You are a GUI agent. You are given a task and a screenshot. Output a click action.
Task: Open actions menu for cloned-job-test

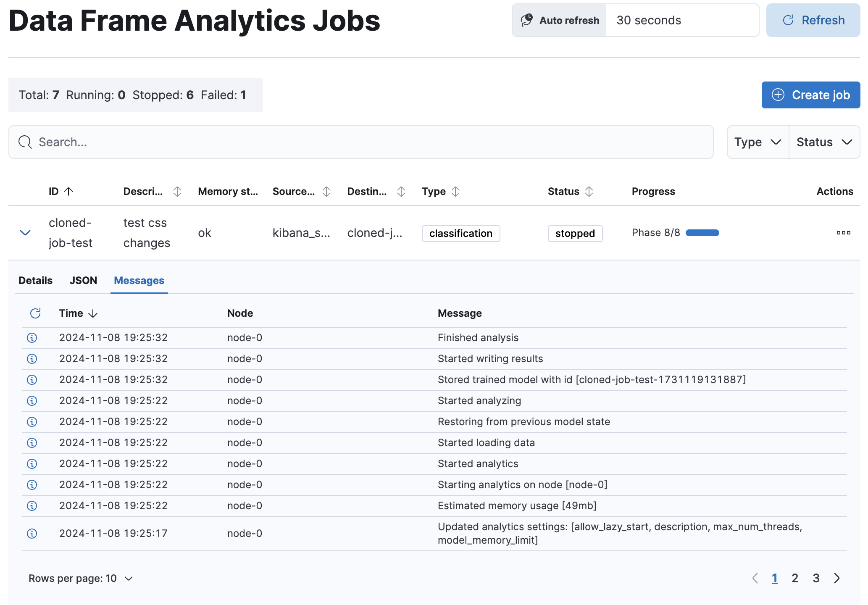click(x=843, y=233)
